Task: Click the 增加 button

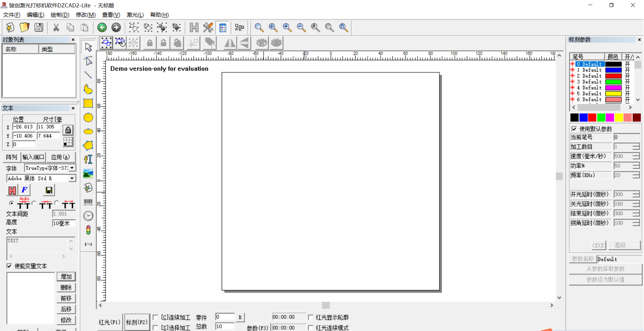Action: 66,276
